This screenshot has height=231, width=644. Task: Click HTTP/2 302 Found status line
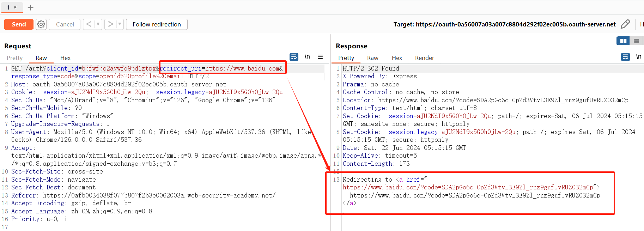(371, 68)
